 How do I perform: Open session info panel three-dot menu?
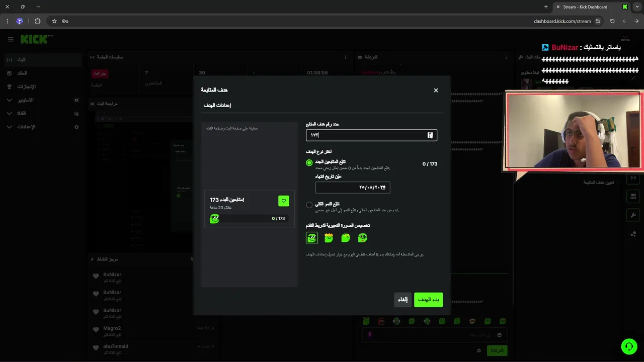coord(346,57)
